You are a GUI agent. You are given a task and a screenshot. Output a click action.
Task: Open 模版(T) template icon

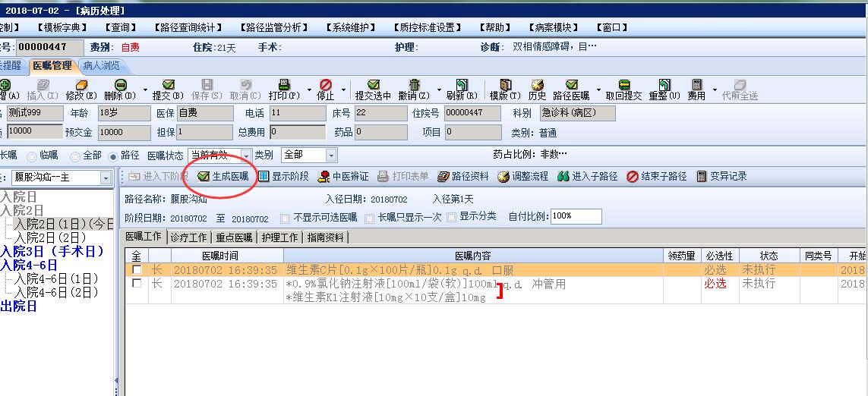(x=506, y=85)
